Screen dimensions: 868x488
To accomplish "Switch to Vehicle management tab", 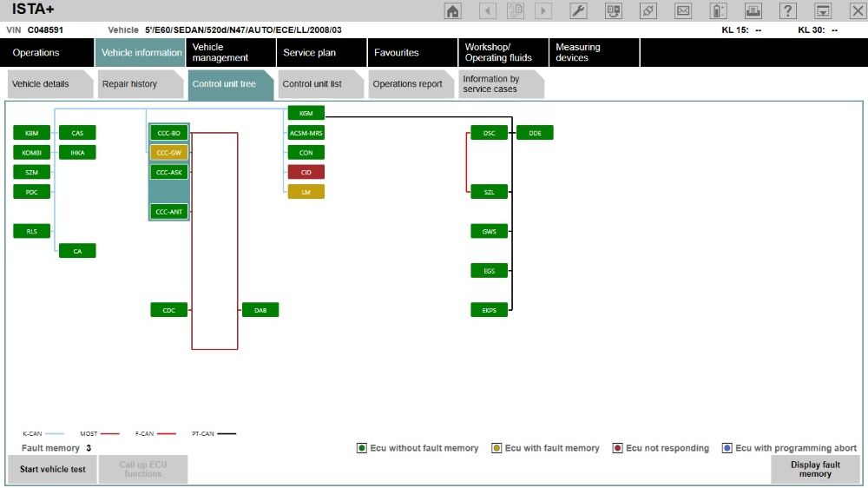I will point(231,53).
